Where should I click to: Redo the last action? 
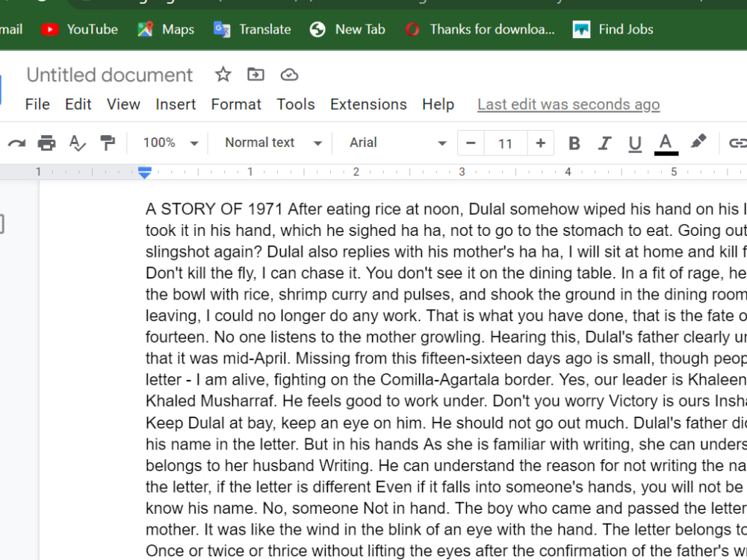[16, 143]
